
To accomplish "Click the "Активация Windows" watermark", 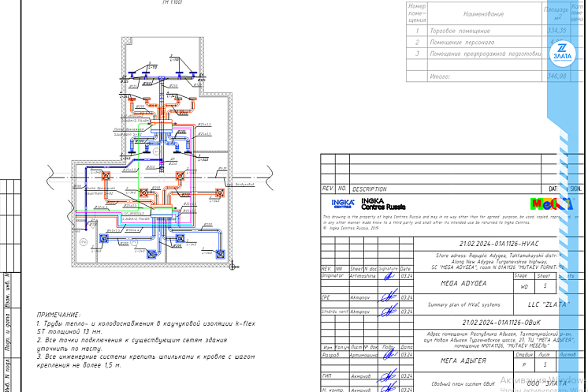I will coord(545,375).
